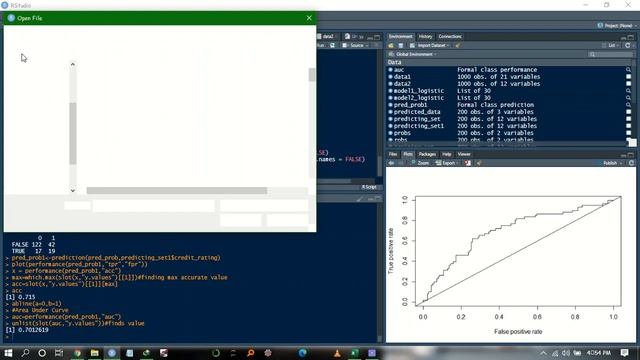This screenshot has width=640, height=360.
Task: Click Open File dialog horizontal scrollbar
Action: pyautogui.click(x=177, y=191)
